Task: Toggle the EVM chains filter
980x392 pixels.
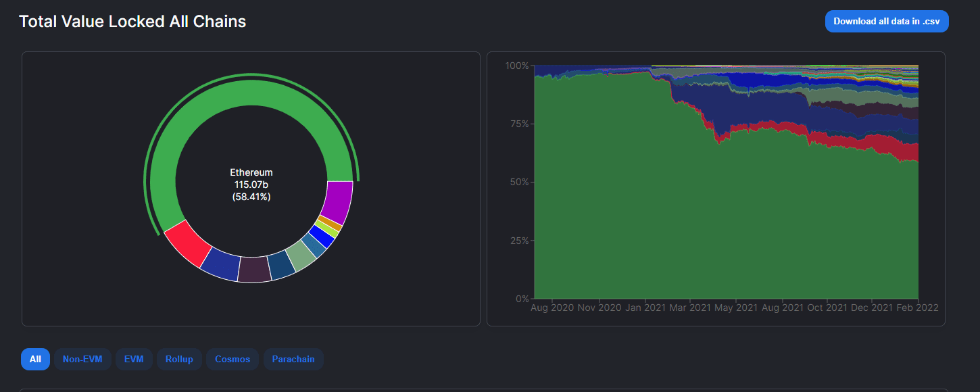Action: (134, 359)
